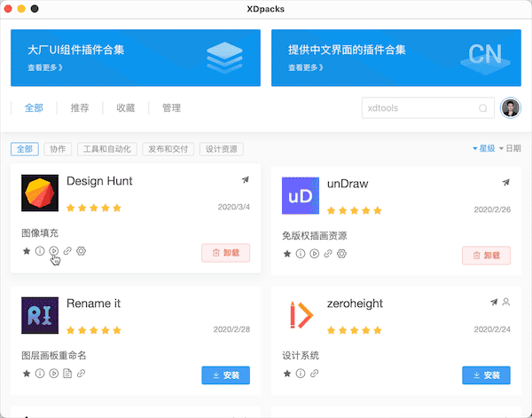Favorite unDraw with its star icon
The image size is (532, 418).
(287, 254)
